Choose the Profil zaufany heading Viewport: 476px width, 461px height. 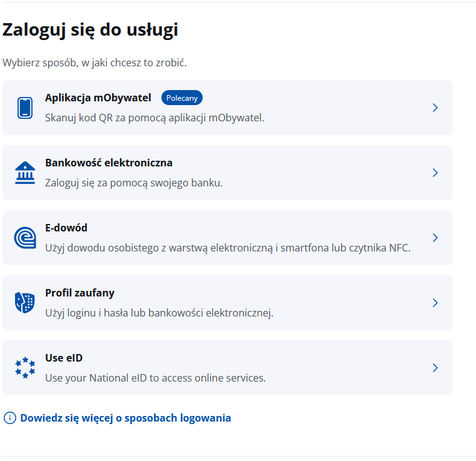click(80, 293)
